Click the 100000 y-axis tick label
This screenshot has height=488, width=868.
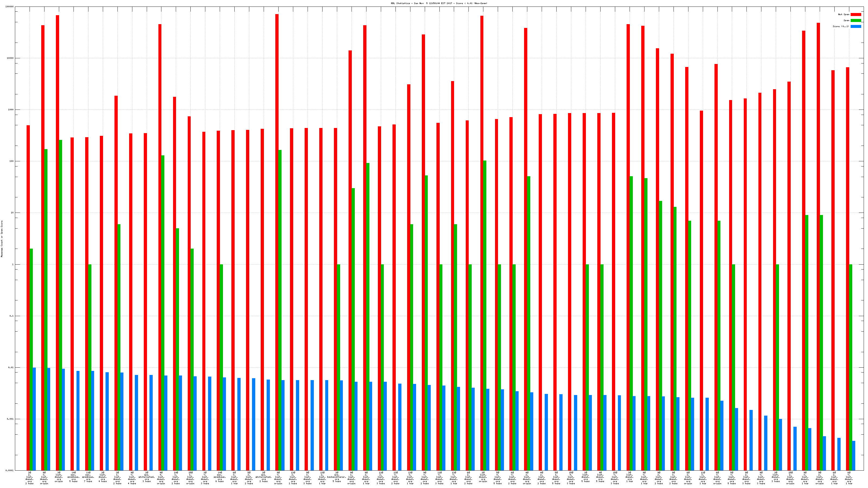coord(10,7)
